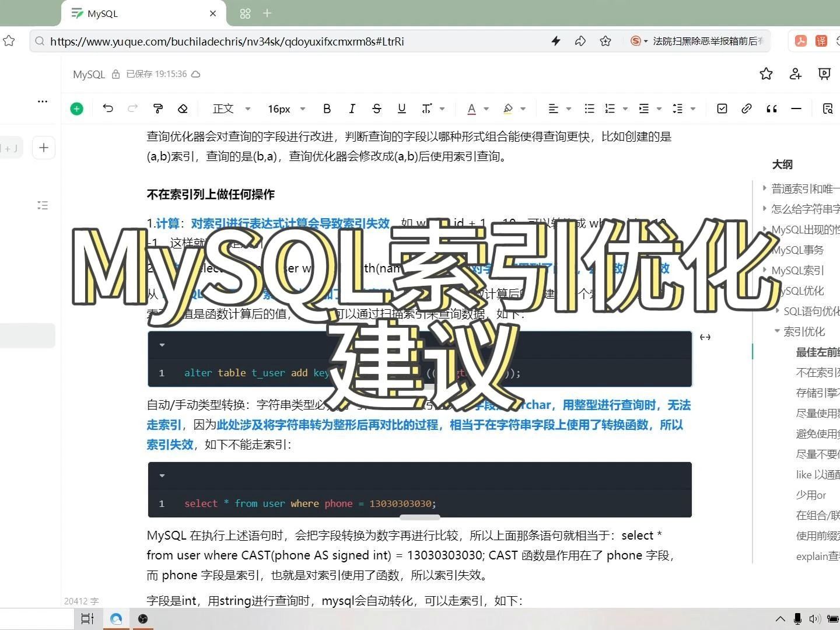Viewport: 840px width, 630px height.
Task: Insert a task checkbox list
Action: click(x=722, y=108)
